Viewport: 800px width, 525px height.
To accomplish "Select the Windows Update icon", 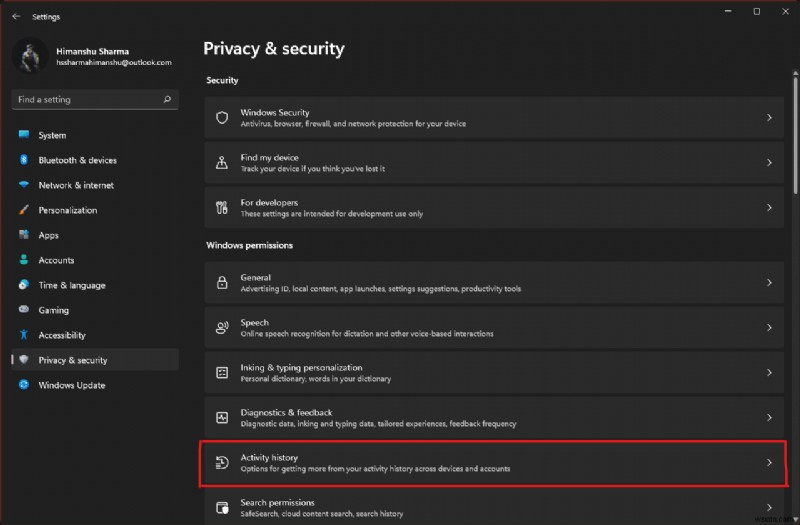I will click(x=24, y=385).
